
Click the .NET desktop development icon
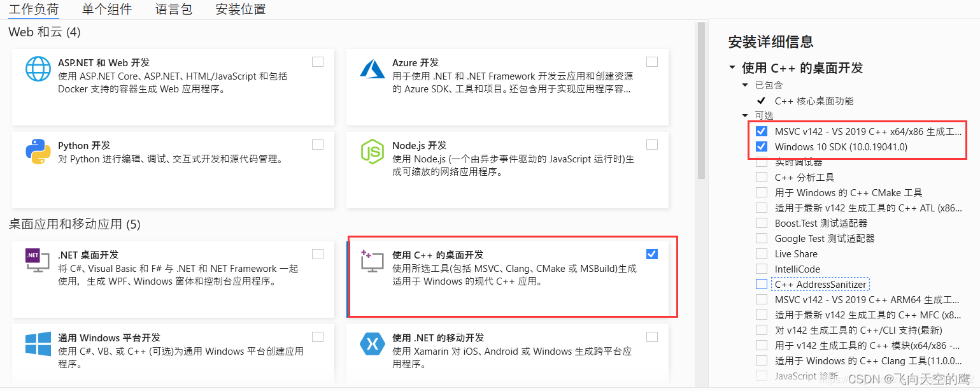tap(38, 261)
